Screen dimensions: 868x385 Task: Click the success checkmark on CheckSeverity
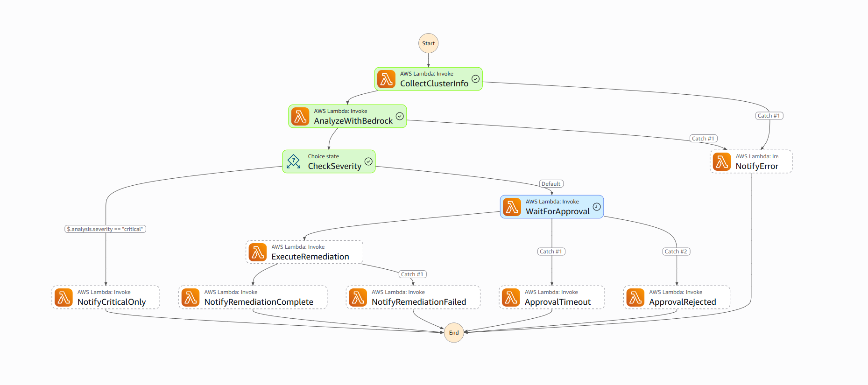click(x=368, y=161)
